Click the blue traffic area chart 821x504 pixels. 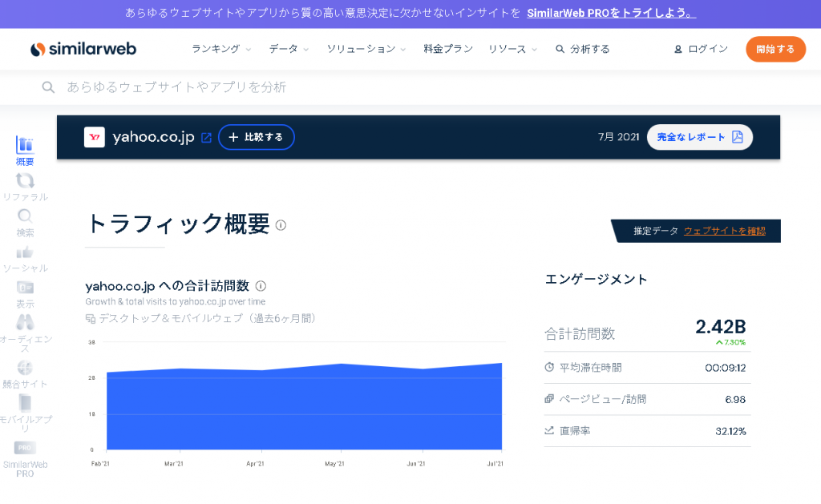click(304, 407)
